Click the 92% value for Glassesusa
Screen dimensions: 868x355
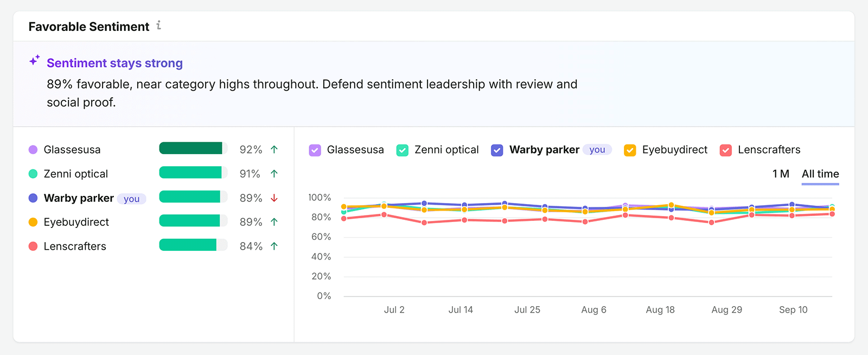tap(251, 150)
